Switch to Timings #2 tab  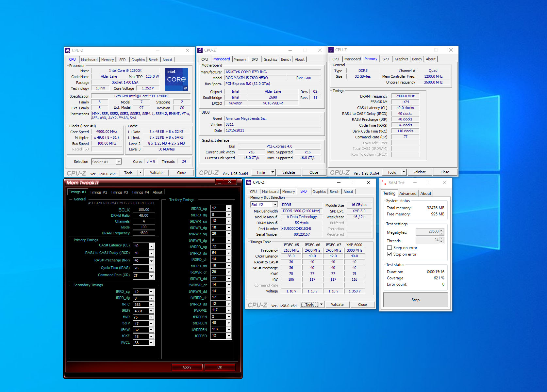98,192
